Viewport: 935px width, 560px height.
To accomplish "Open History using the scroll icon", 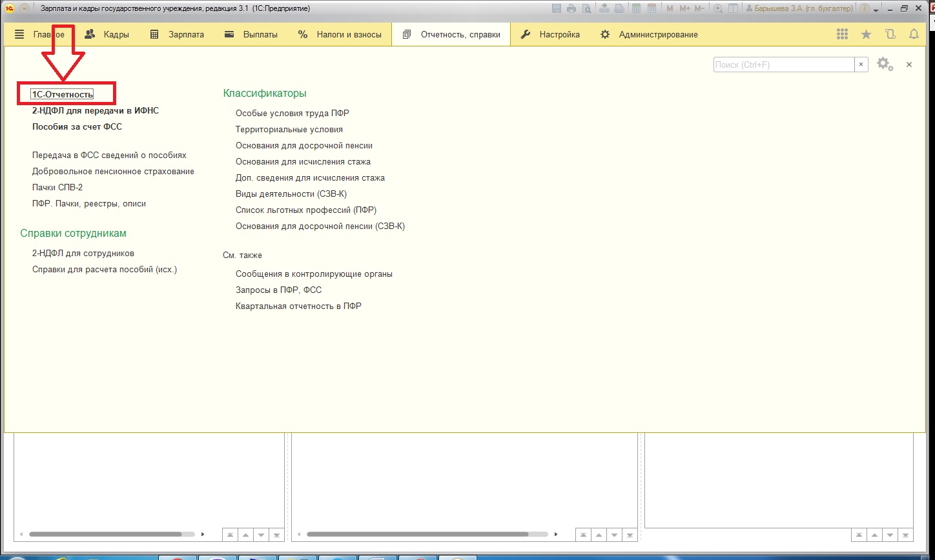I will pos(890,34).
